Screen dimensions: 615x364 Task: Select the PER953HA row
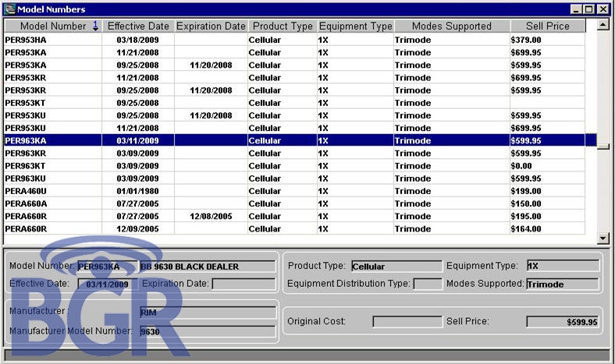point(294,40)
